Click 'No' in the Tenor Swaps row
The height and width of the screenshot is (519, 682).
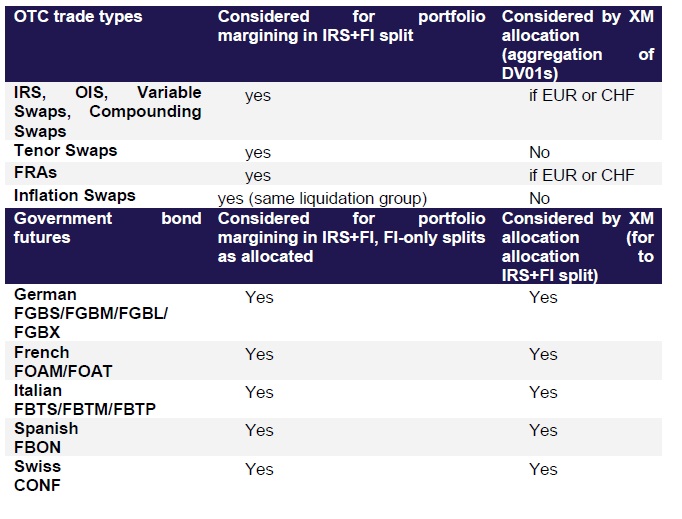[x=540, y=153]
